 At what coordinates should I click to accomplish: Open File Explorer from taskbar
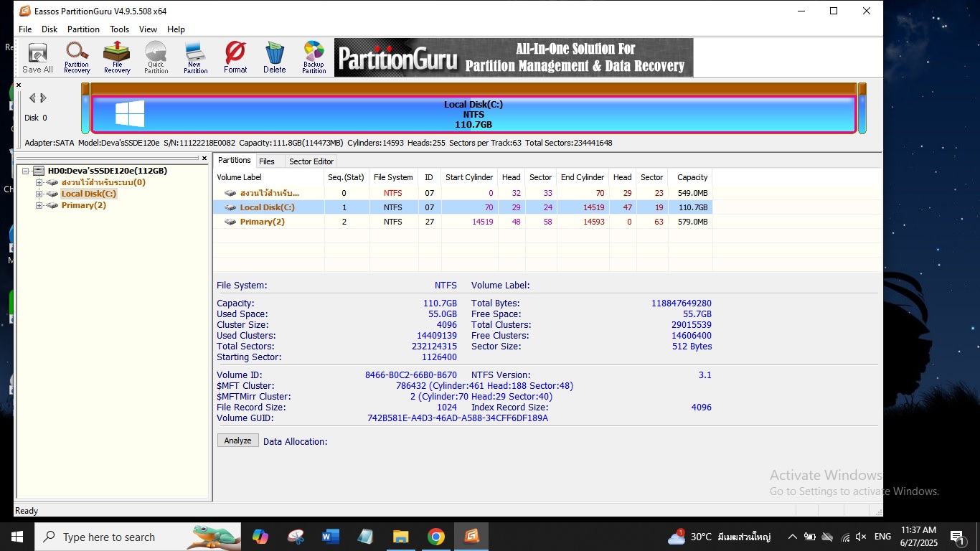[400, 537]
